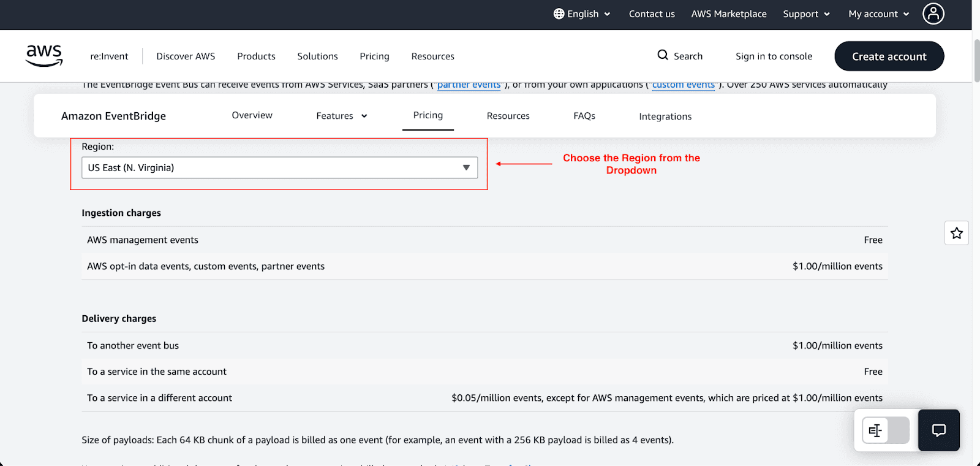
Task: Click 'To a service in the same account'
Action: coord(157,372)
